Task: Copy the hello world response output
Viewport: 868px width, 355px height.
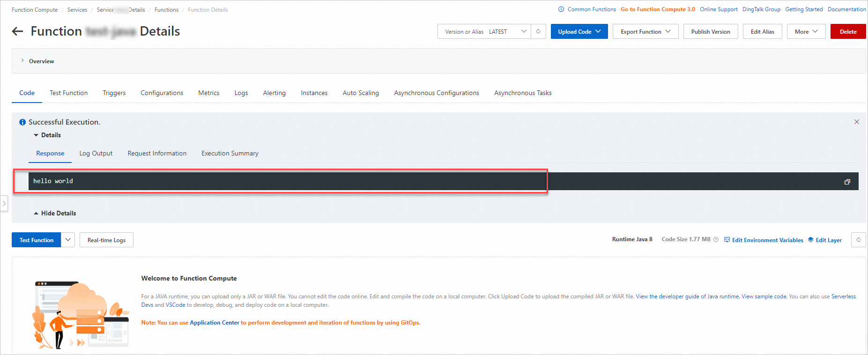Action: (847, 182)
